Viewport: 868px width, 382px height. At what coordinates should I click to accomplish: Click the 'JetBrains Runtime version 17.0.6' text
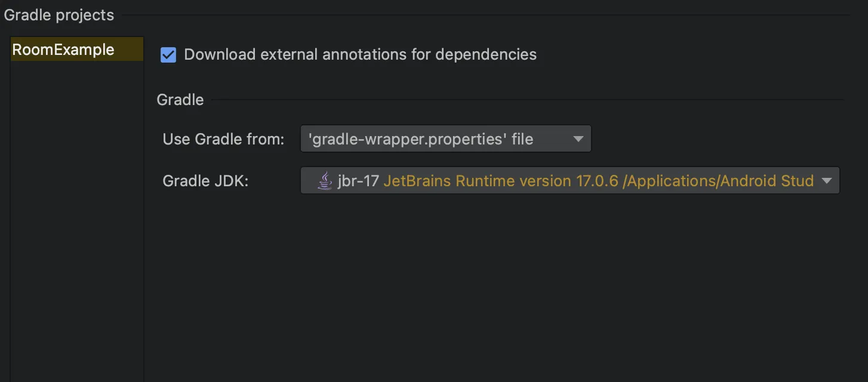(500, 181)
